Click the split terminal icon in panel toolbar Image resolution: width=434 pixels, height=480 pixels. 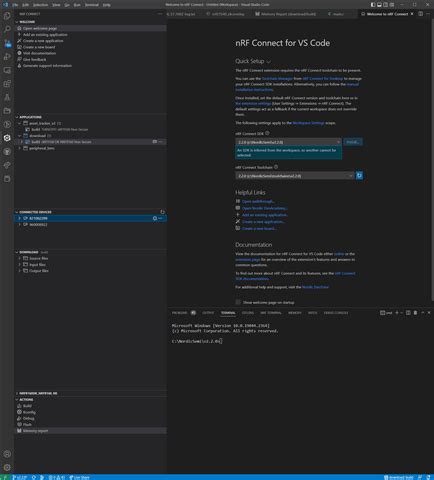click(x=408, y=313)
